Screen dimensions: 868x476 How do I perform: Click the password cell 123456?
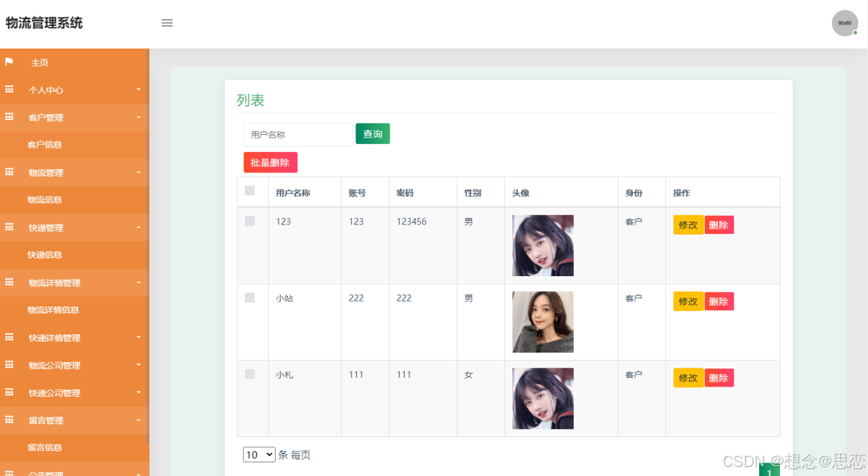pos(411,222)
